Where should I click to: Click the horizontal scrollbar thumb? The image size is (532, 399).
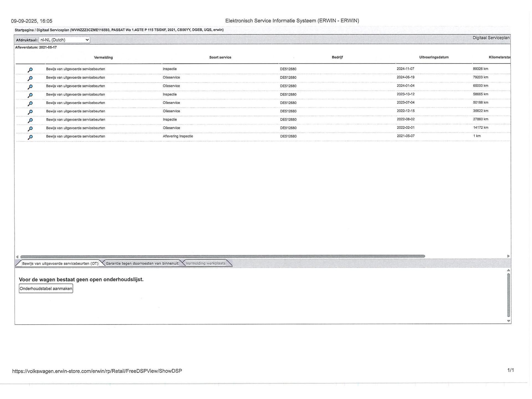pos(222,256)
